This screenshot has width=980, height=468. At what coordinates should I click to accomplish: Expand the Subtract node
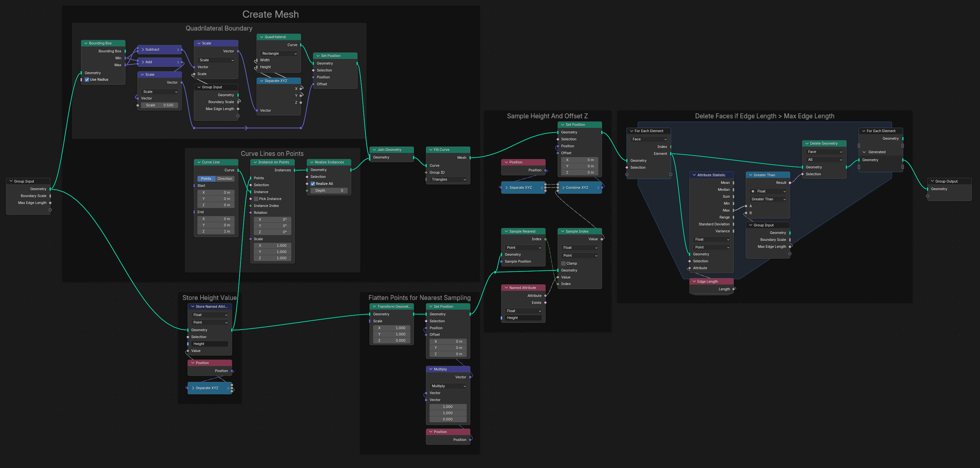click(x=143, y=50)
